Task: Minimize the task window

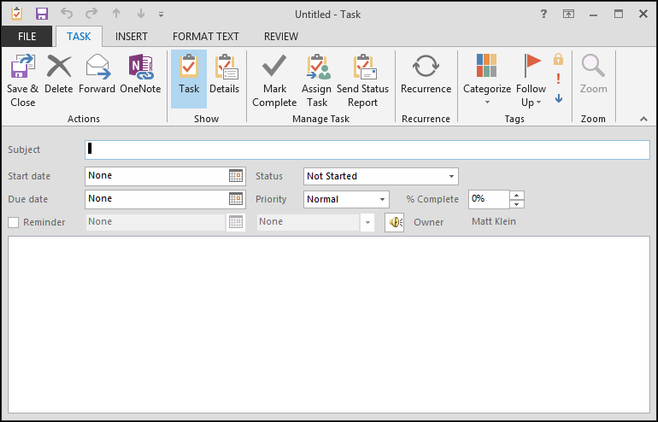Action: [593, 14]
